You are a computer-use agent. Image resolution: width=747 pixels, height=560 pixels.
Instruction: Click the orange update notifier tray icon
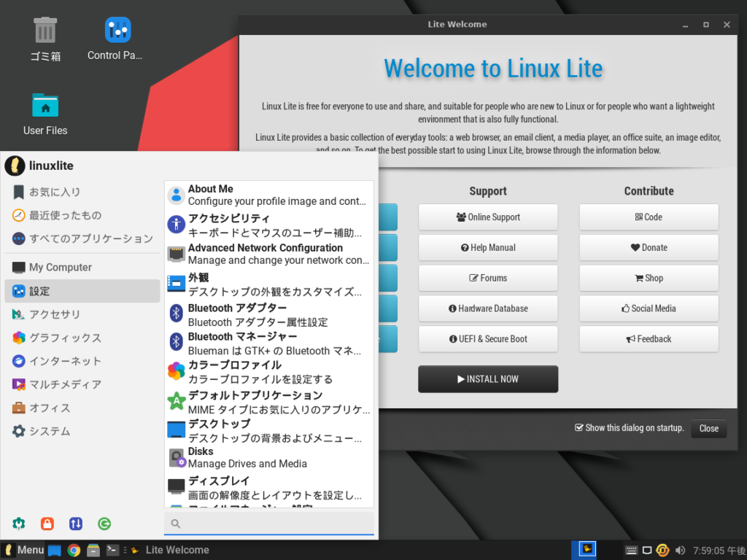[x=662, y=550]
